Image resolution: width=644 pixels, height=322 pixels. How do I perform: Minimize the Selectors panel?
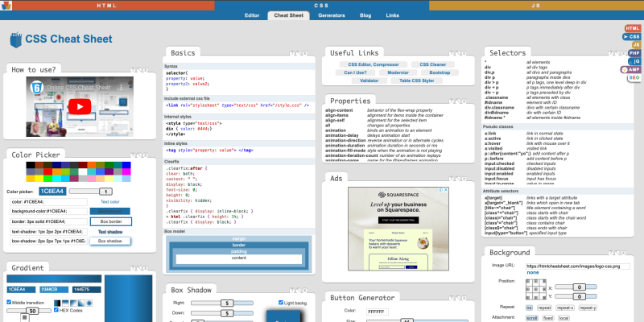pos(617,53)
